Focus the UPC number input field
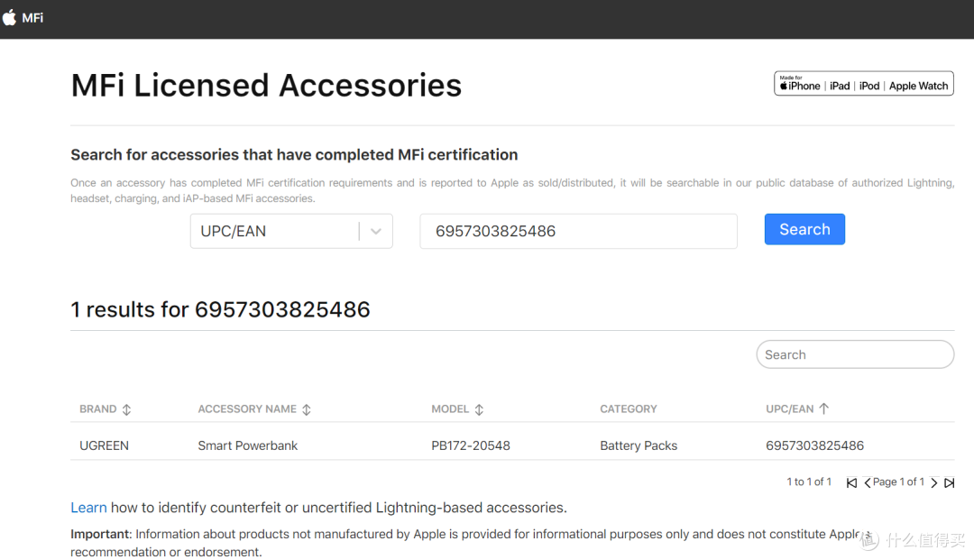Screen dimensions: 974x560 tap(578, 231)
